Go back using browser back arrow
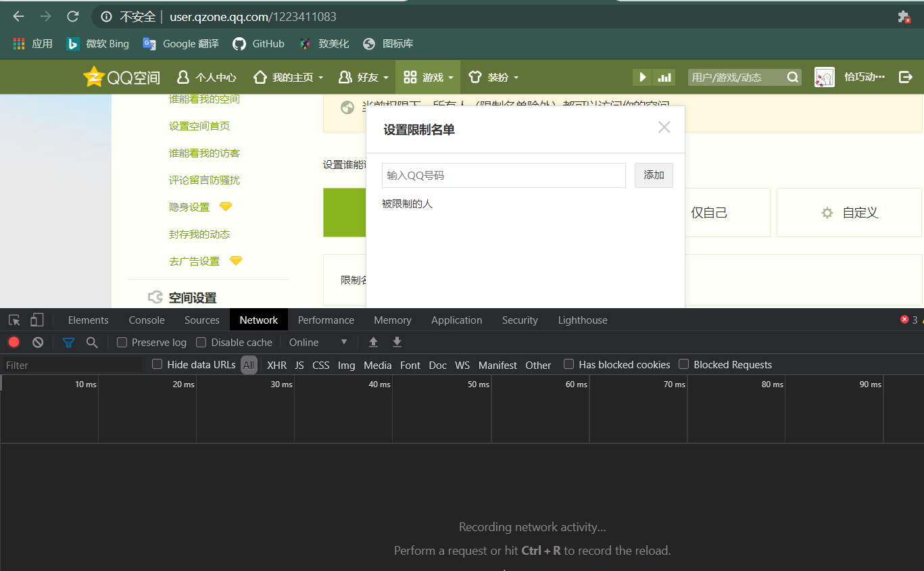Screen dimensions: 924x571 [18, 16]
